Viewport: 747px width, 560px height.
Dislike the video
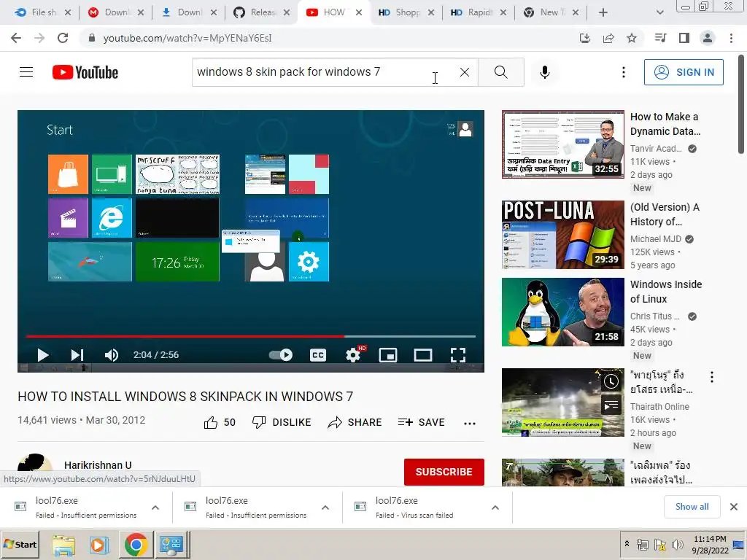[x=282, y=422]
